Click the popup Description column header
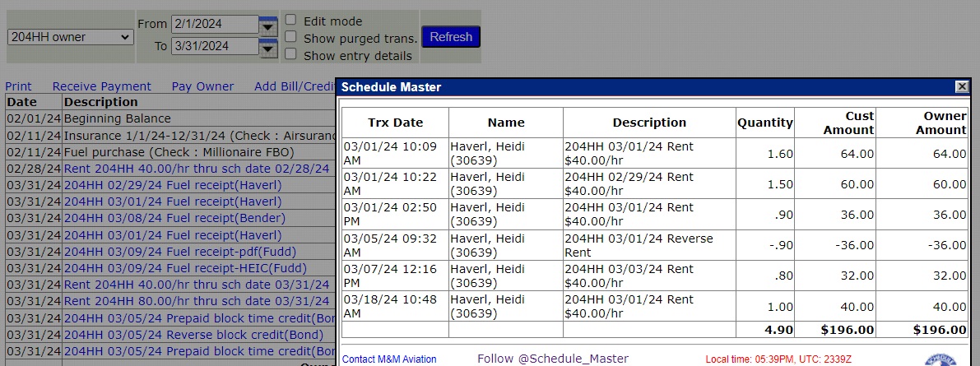 649,123
